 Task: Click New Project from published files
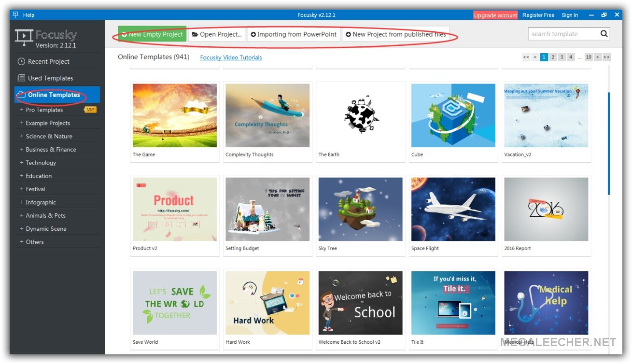coord(396,34)
